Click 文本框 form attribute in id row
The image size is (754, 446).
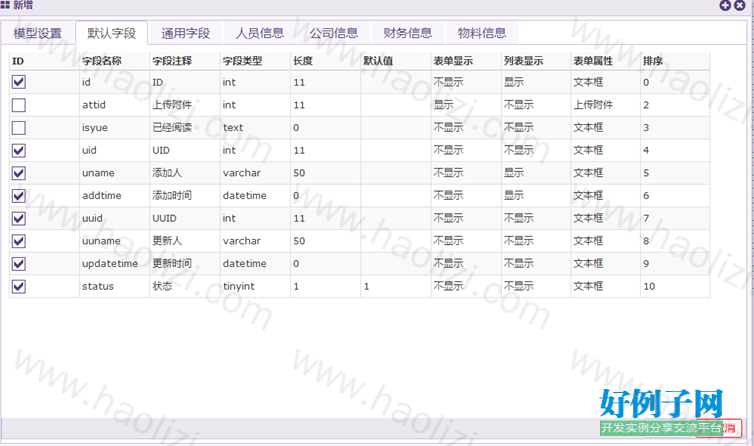click(x=605, y=82)
